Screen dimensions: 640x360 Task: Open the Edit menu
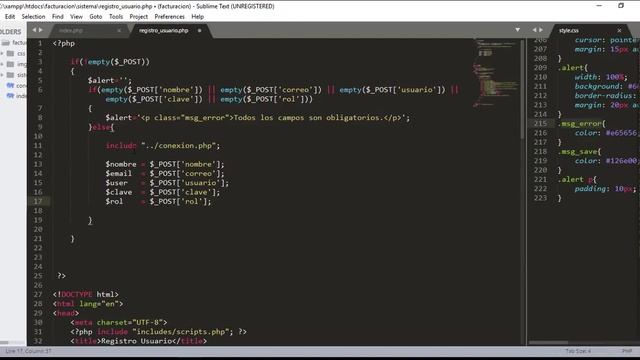10,17
